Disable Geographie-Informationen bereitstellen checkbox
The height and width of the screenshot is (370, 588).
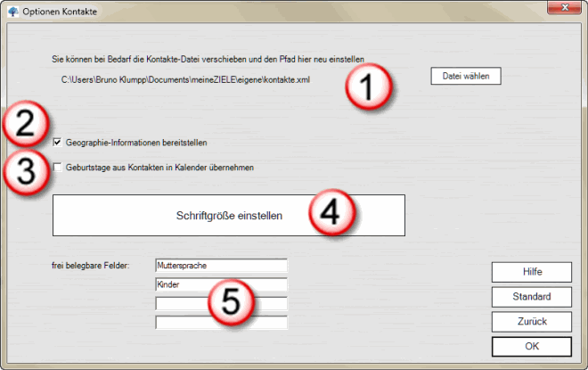pyautogui.click(x=58, y=143)
